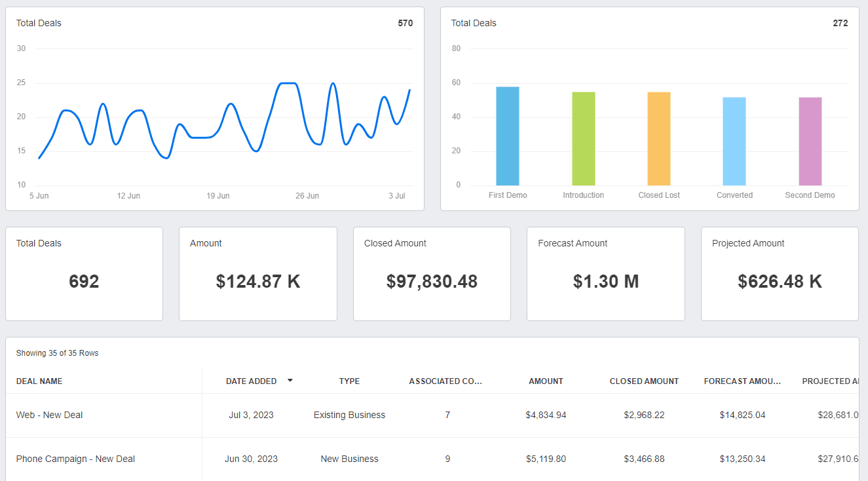This screenshot has width=868, height=481.
Task: Open the Phone Campaign - New Deal row
Action: tap(75, 459)
